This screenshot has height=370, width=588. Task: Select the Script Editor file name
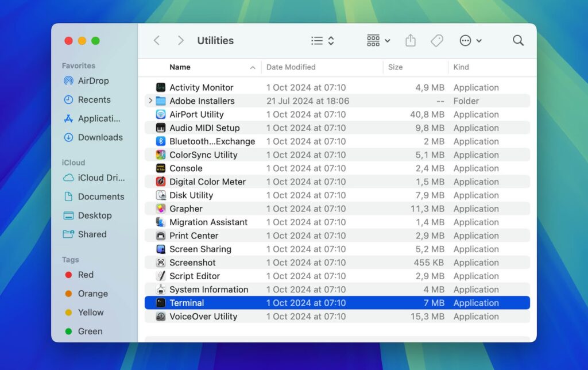pos(195,276)
